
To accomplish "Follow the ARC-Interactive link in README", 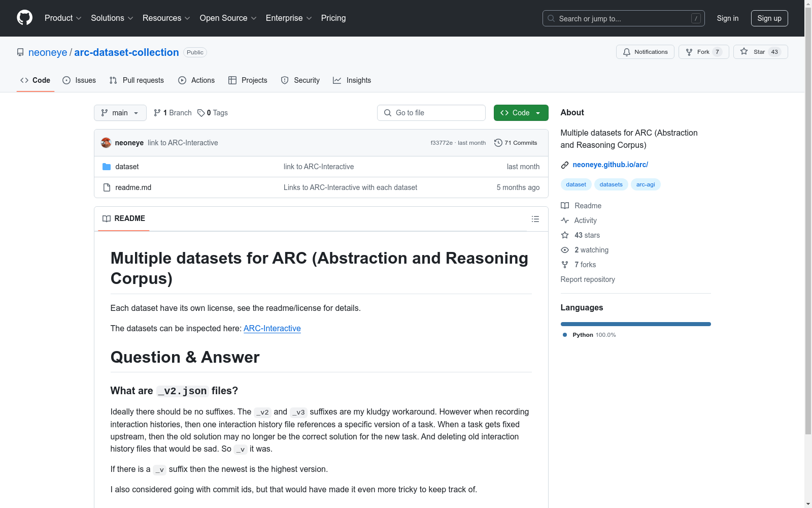I will (272, 328).
